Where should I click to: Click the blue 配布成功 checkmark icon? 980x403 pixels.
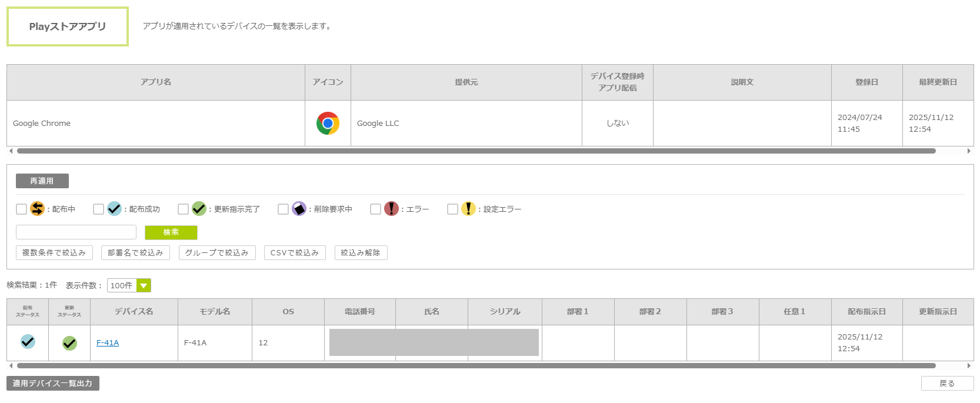click(114, 209)
